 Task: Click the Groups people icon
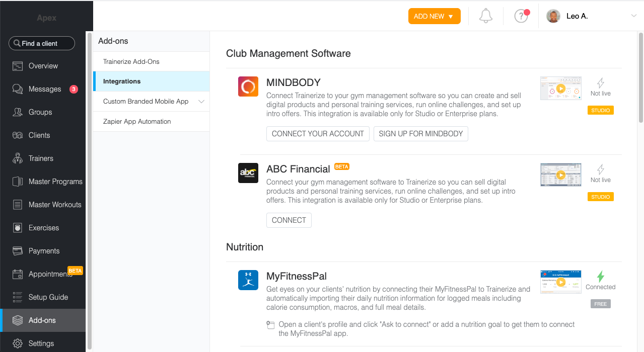click(x=18, y=112)
